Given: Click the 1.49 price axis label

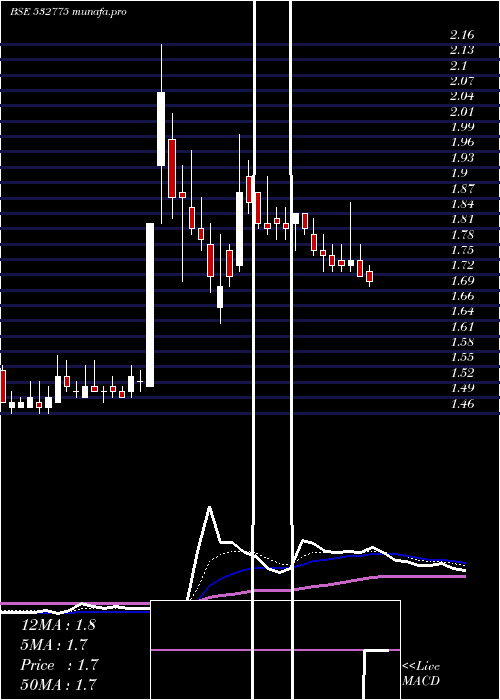Looking at the screenshot, I should [462, 388].
